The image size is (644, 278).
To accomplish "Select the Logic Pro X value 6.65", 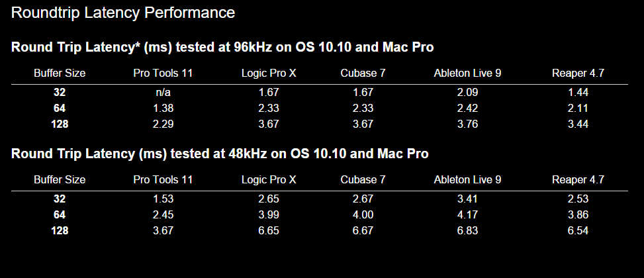I will pos(269,230).
